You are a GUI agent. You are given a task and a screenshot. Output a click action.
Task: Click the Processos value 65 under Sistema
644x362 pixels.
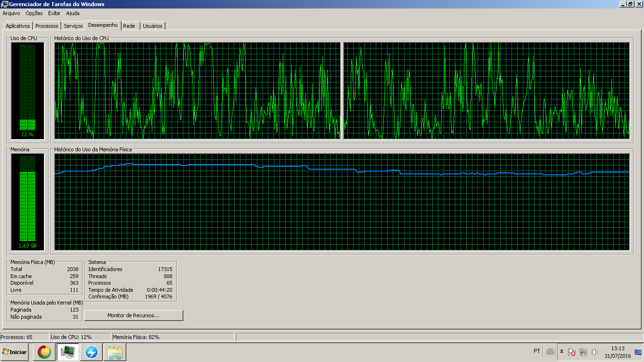[169, 283]
